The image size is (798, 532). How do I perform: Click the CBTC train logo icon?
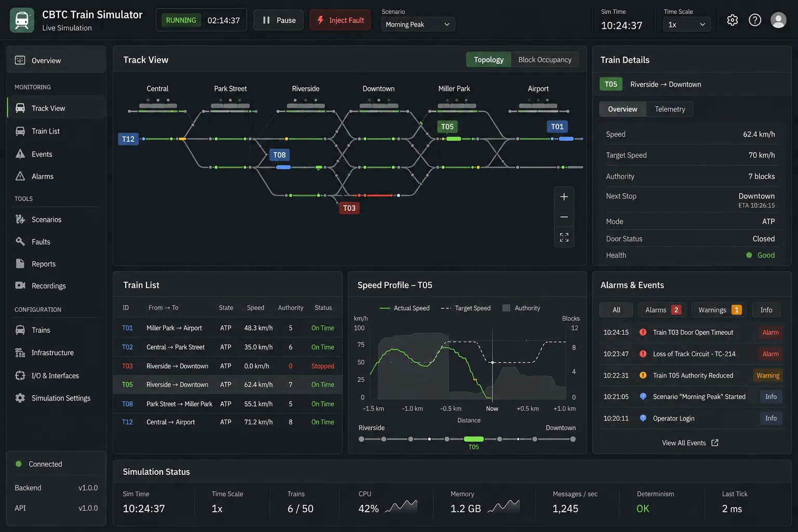pos(22,20)
